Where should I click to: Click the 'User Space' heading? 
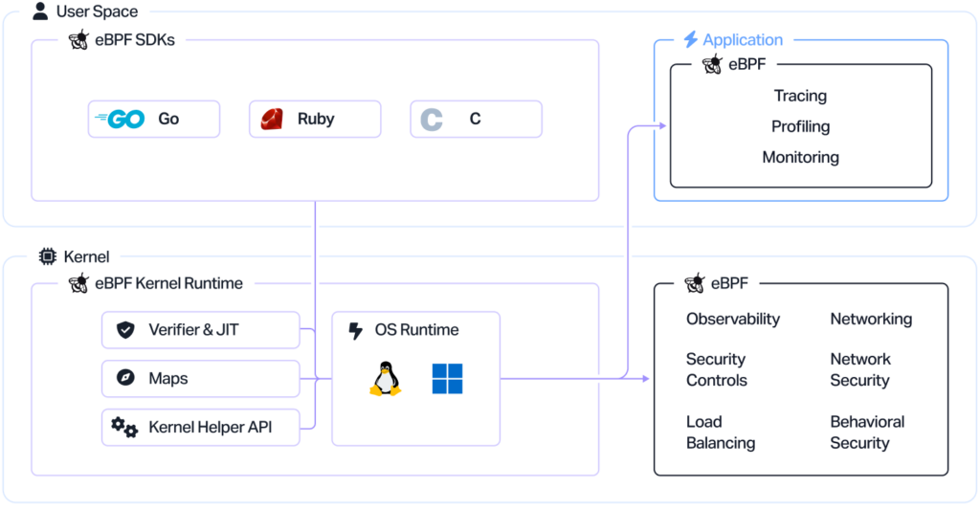(x=97, y=11)
